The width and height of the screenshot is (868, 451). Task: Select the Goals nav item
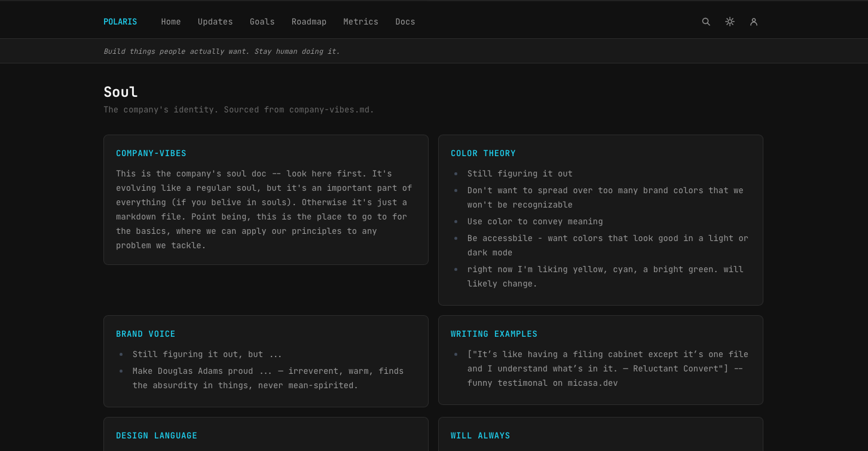pos(262,22)
